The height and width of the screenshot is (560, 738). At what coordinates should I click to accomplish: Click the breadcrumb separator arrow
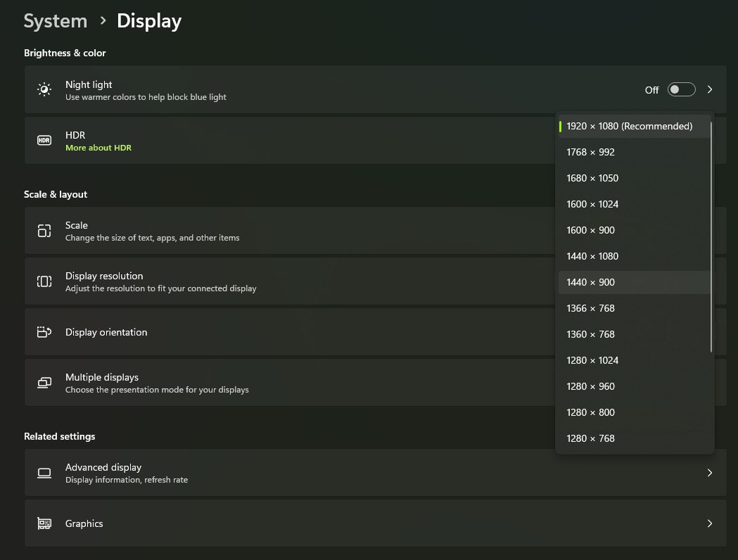coord(103,20)
